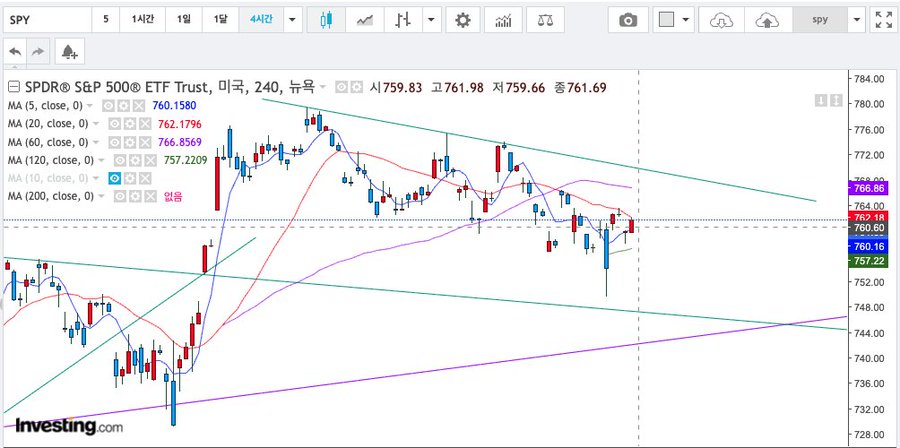Remove the MA 20 indicator with X
This screenshot has height=448, width=900.
click(x=146, y=124)
